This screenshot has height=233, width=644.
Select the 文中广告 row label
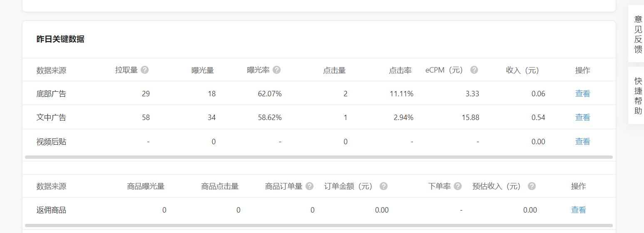(x=51, y=118)
